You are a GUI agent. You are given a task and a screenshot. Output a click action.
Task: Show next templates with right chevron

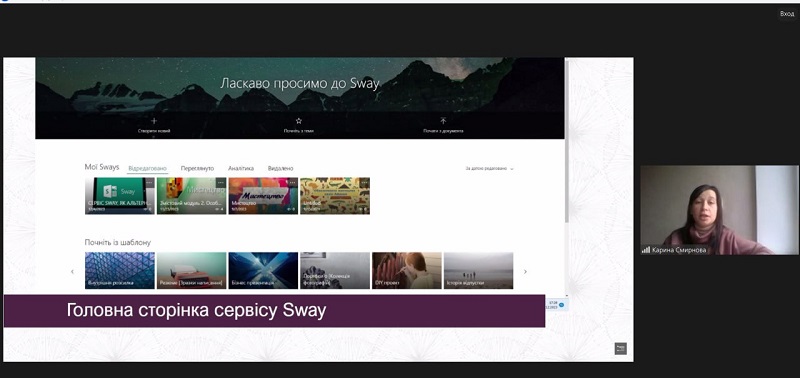click(525, 271)
